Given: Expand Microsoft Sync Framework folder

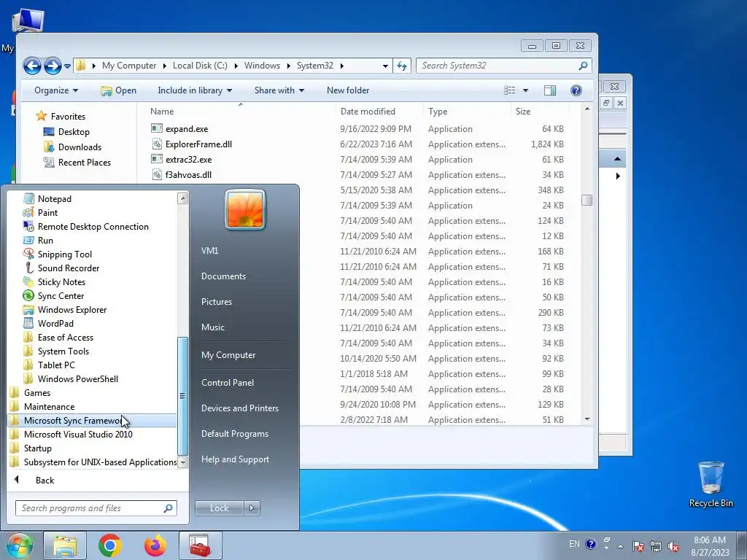Looking at the screenshot, I should click(x=92, y=420).
